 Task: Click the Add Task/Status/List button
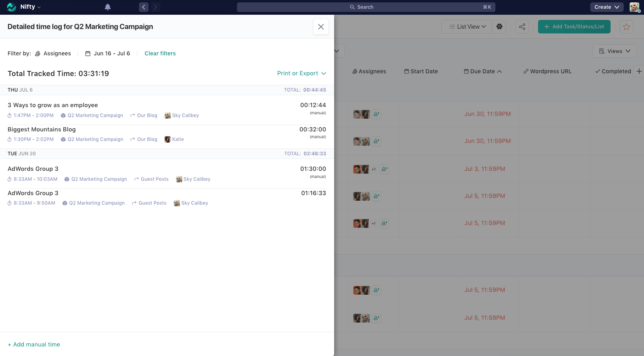point(574,27)
